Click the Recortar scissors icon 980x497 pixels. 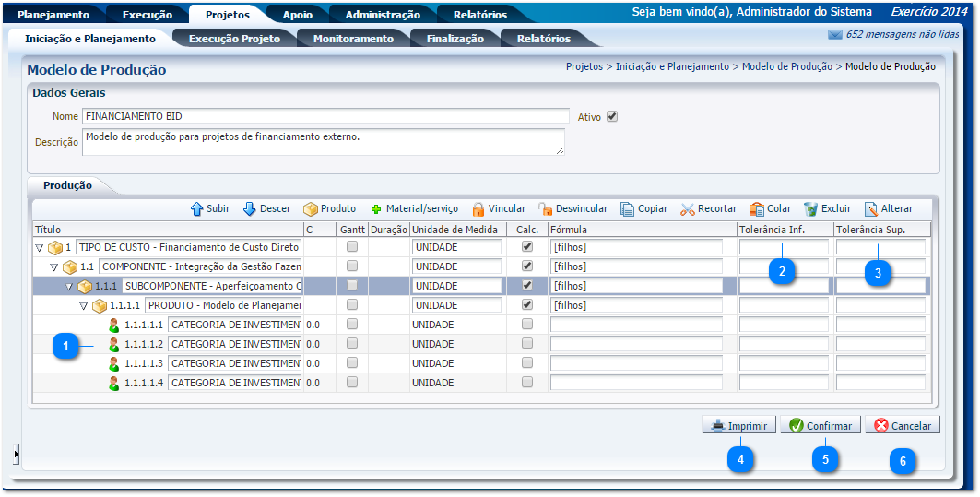[687, 209]
